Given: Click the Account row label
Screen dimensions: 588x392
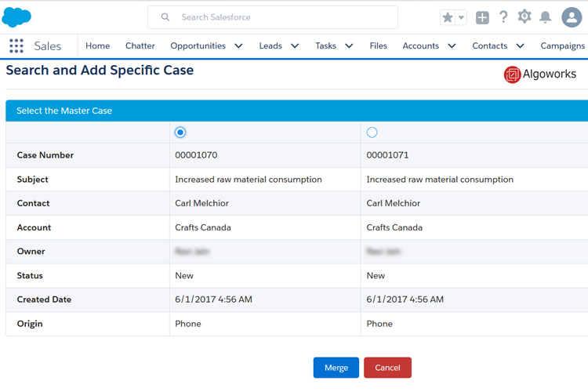Looking at the screenshot, I should [34, 227].
